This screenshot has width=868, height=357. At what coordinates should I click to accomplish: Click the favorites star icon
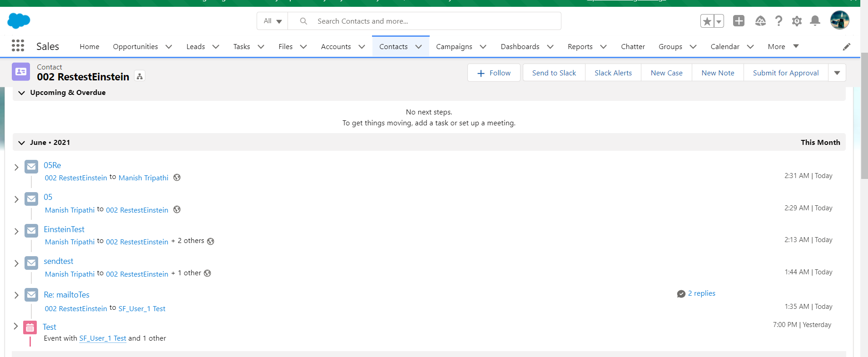707,21
